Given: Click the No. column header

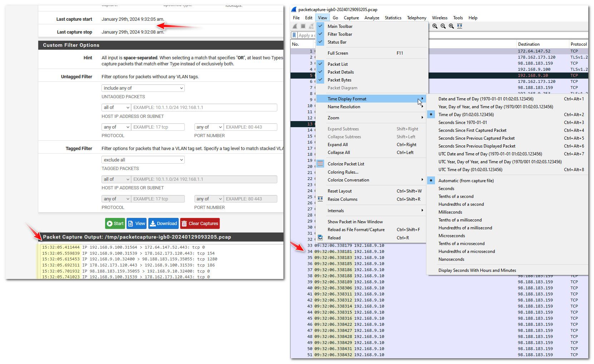Looking at the screenshot, I should [x=302, y=44].
